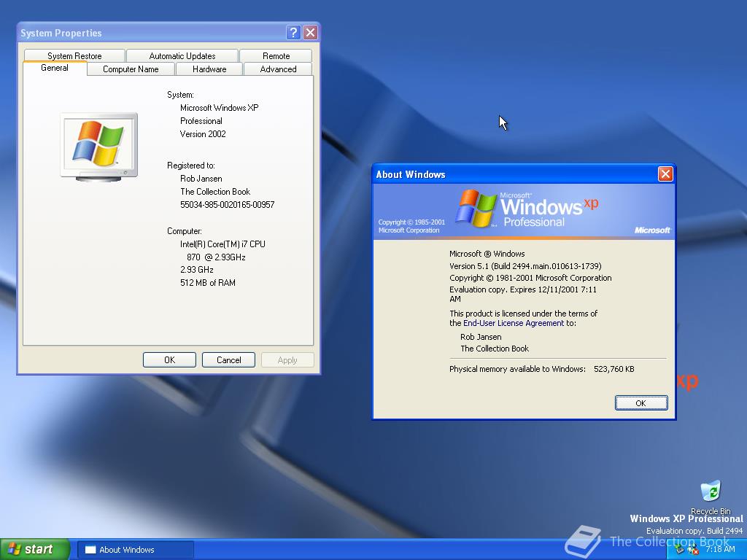Switch to the Remote tab

276,55
